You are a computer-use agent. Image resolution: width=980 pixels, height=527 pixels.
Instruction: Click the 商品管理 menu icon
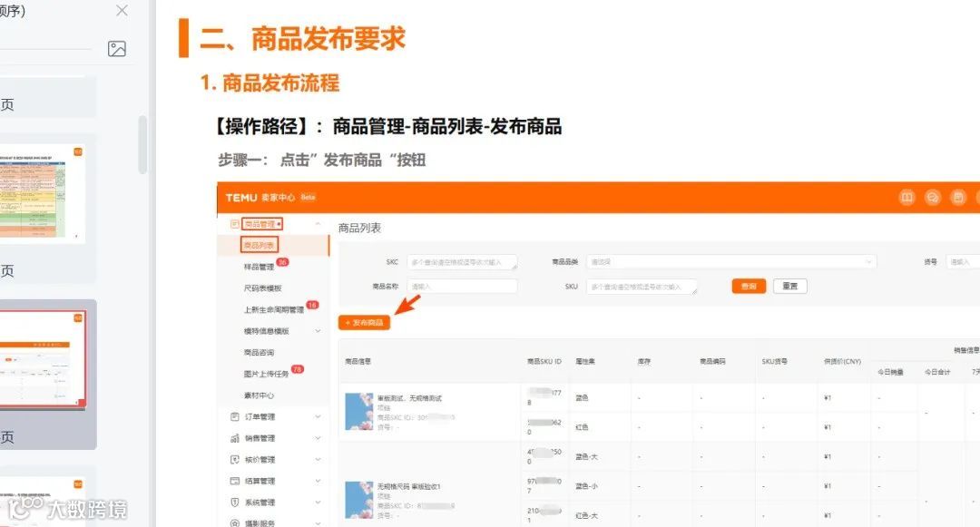click(235, 223)
